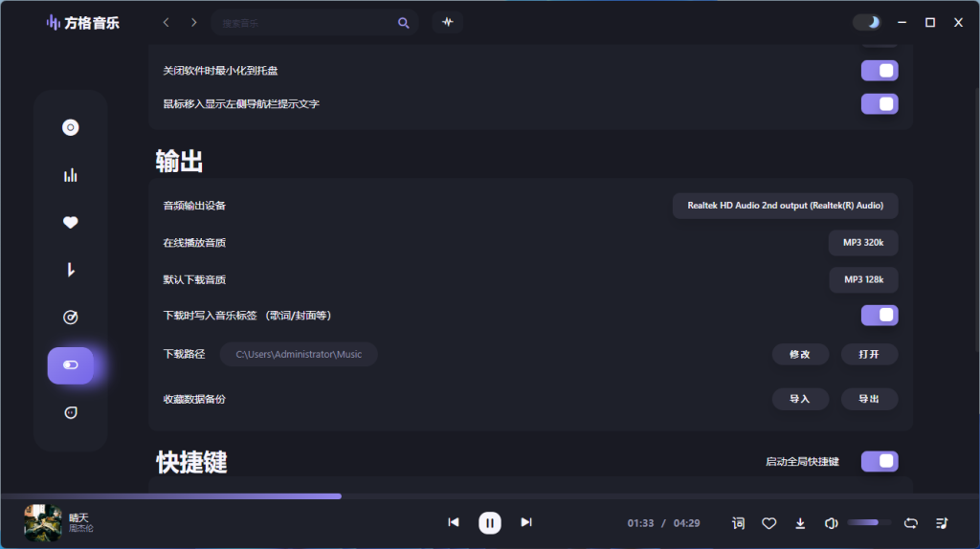Maximize the 方格音乐 window

point(930,23)
